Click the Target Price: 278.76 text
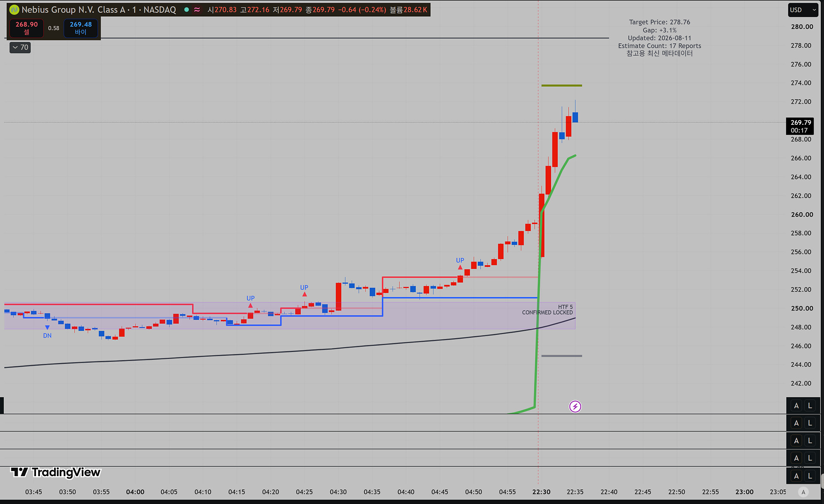Image resolution: width=824 pixels, height=504 pixels. pyautogui.click(x=660, y=22)
